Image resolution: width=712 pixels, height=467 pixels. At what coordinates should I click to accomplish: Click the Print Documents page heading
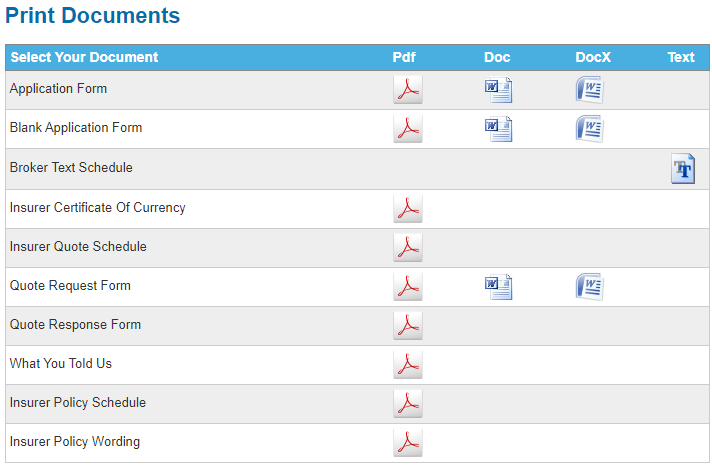93,15
